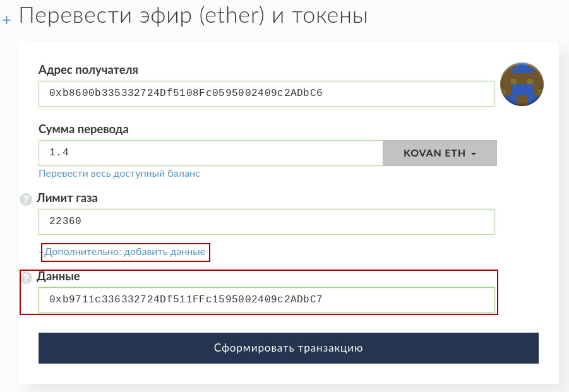Click the minus sign before Дополнительно

point(41,252)
